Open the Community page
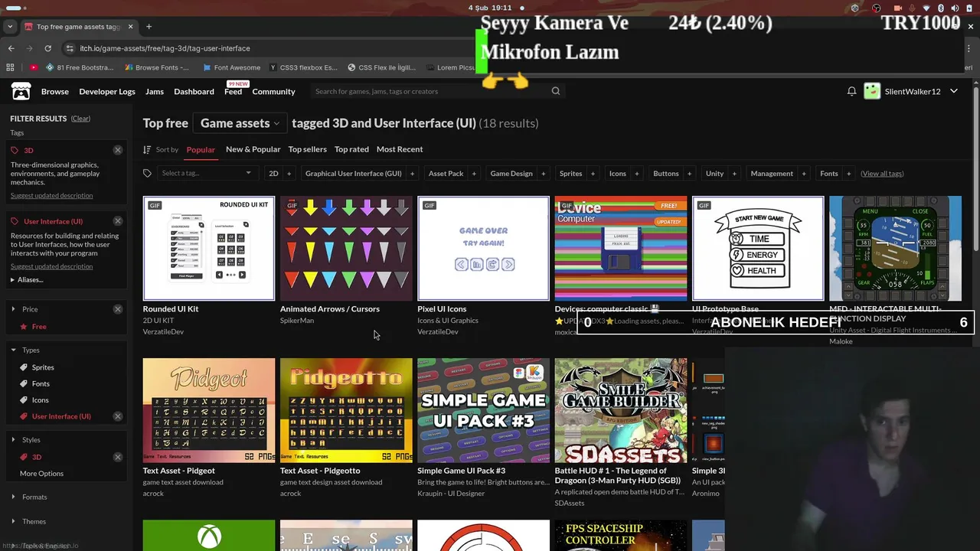 pyautogui.click(x=273, y=92)
